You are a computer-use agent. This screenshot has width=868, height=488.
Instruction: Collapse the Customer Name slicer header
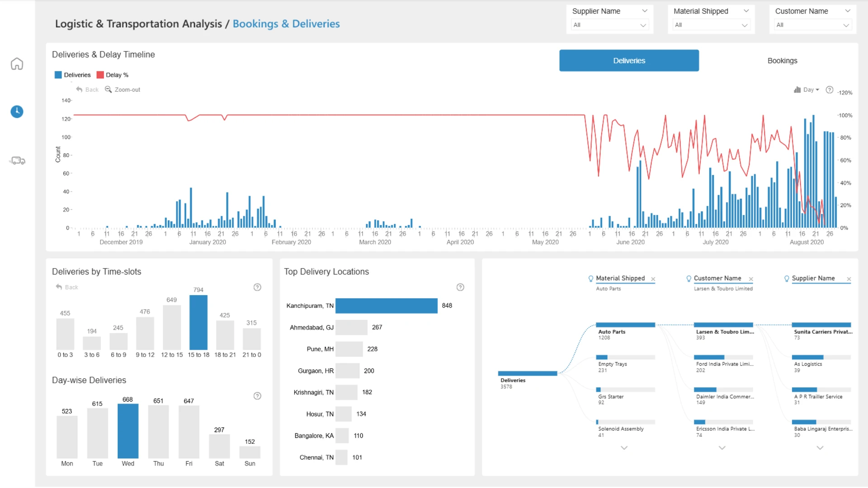pyautogui.click(x=848, y=11)
